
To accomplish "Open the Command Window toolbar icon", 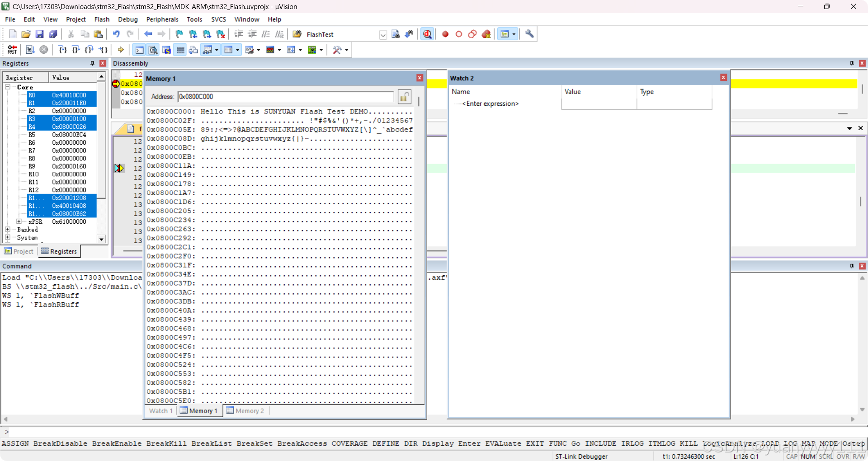I will point(139,50).
